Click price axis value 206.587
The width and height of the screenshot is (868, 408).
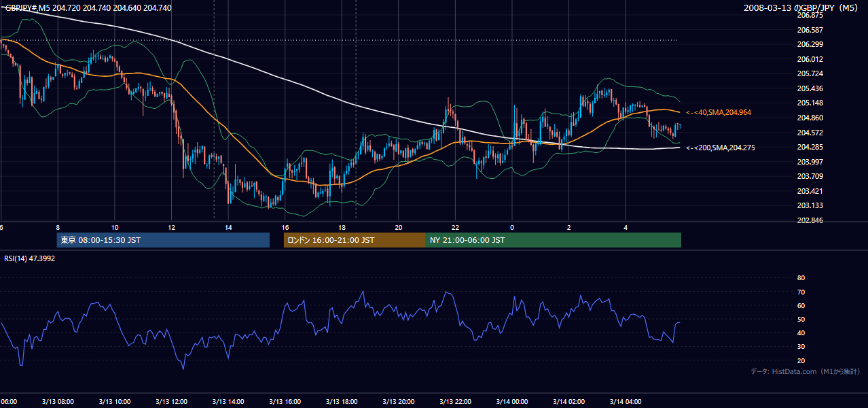pyautogui.click(x=811, y=30)
